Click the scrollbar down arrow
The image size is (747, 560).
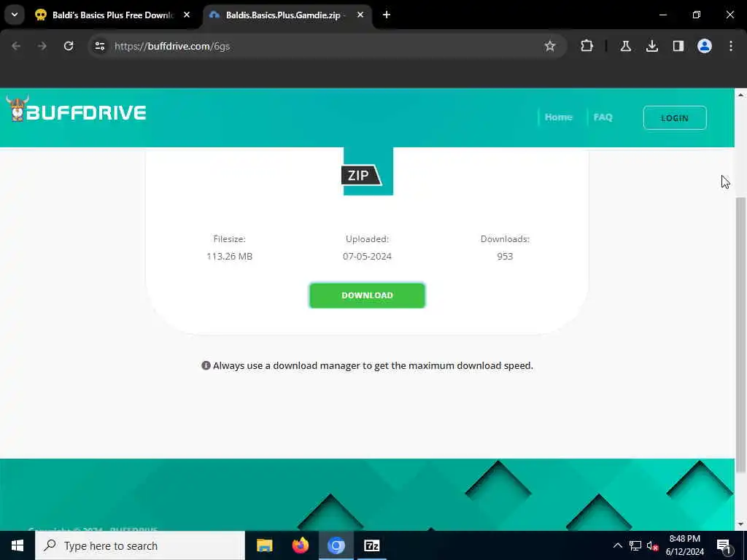coord(741,524)
